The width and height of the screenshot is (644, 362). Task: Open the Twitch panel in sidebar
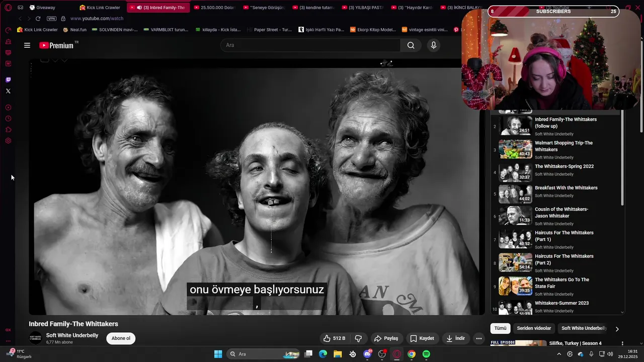(x=8, y=80)
